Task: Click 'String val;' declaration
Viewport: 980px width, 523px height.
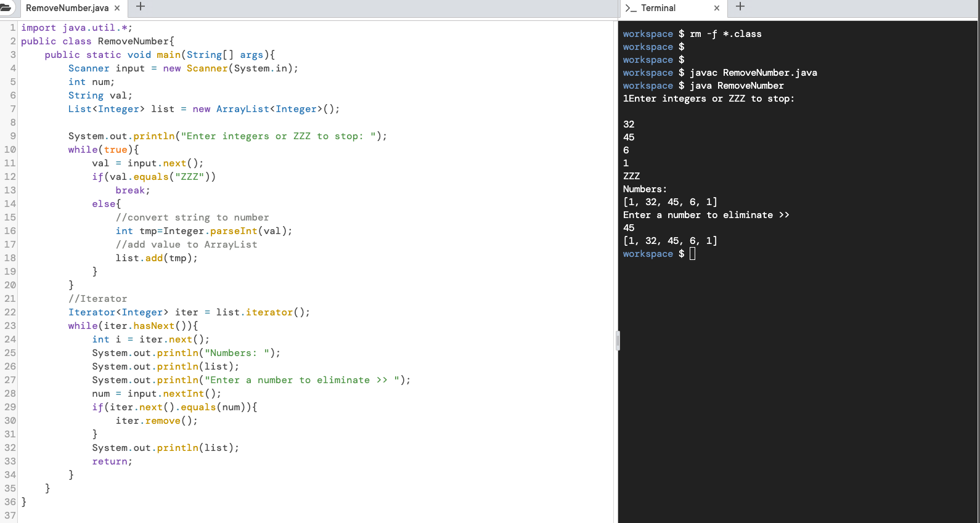Action: point(100,95)
